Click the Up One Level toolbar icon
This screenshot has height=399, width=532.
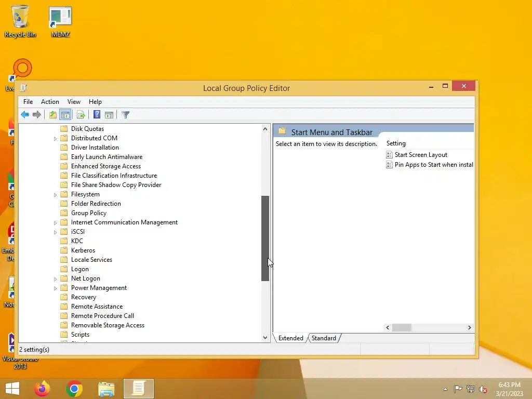click(53, 115)
